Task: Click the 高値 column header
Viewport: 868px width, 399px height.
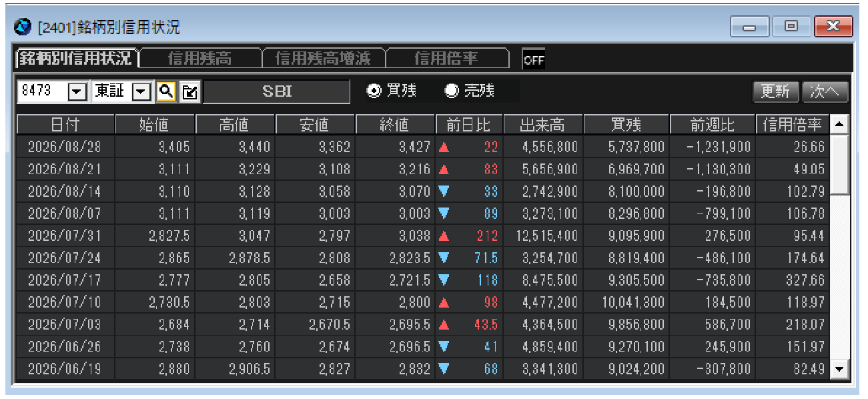Action: pyautogui.click(x=235, y=124)
